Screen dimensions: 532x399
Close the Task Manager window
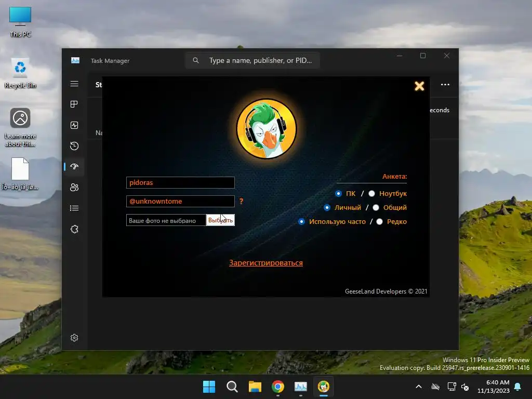click(447, 56)
